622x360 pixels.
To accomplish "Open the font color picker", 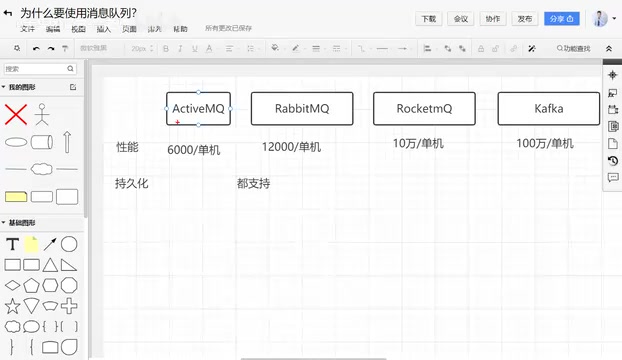I will coord(209,48).
